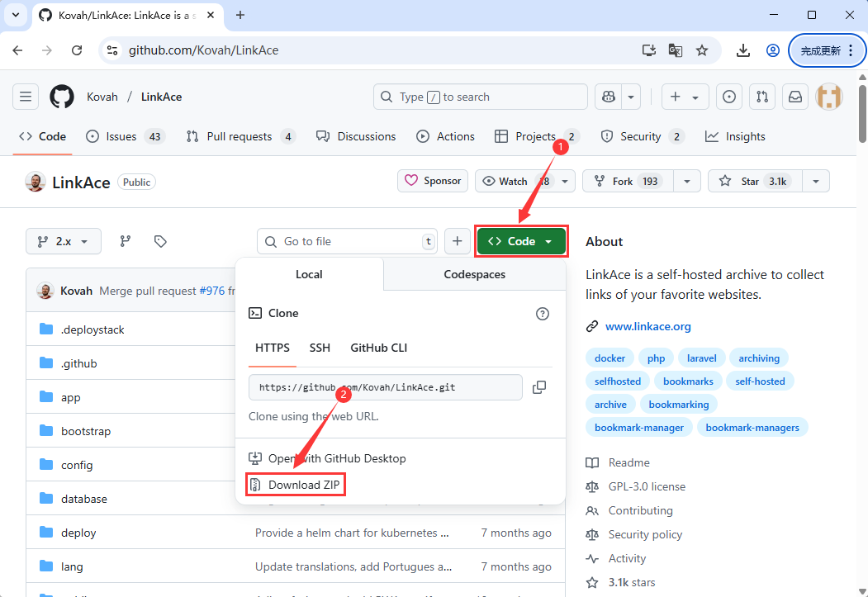Open GitHub Copilot chat icon
Screen dimensions: 868x597
click(x=609, y=97)
